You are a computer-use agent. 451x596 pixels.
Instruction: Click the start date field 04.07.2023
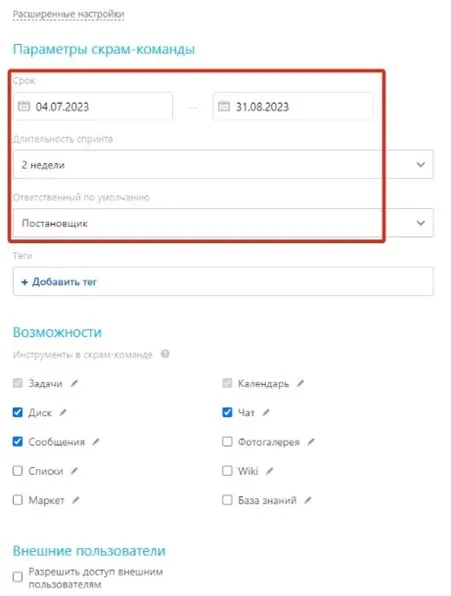[93, 106]
